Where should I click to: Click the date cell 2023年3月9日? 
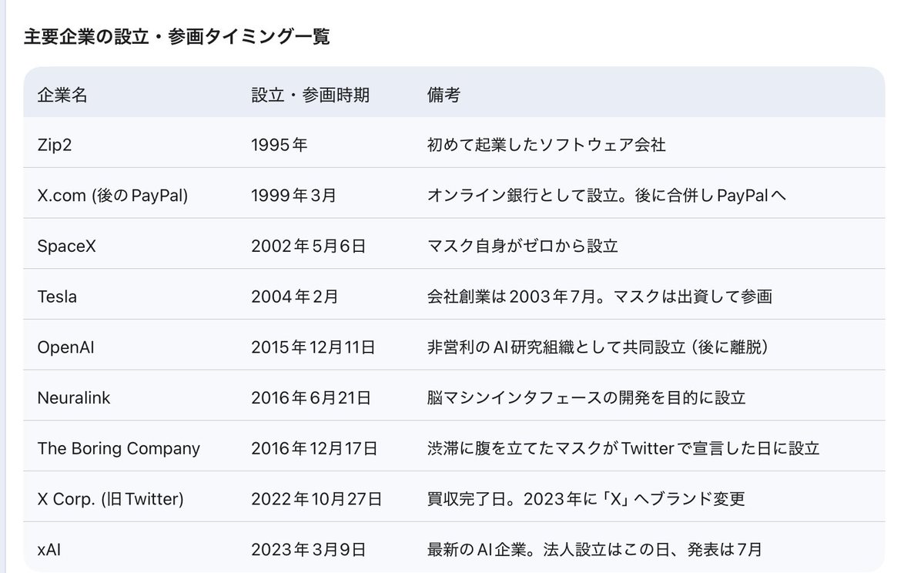coord(308,550)
